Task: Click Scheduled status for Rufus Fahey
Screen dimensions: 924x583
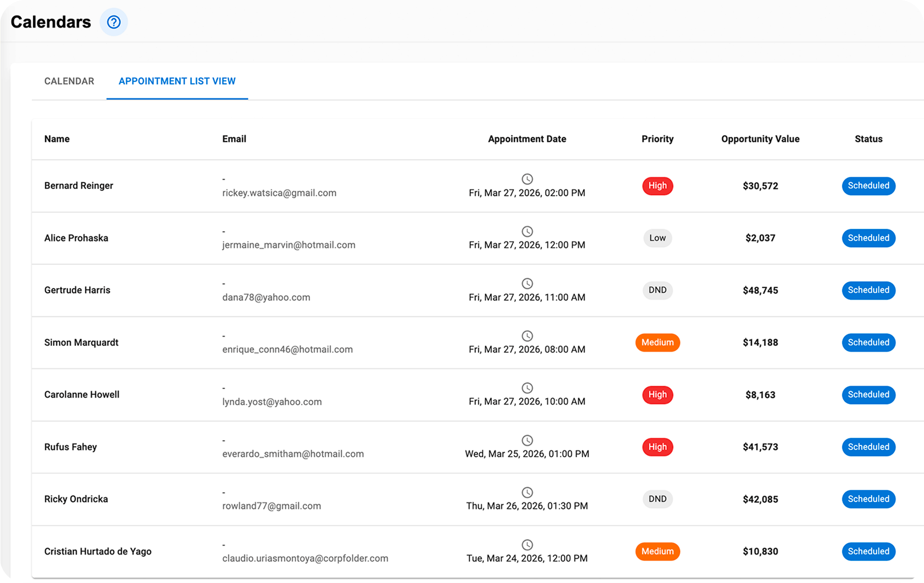Action: click(868, 447)
